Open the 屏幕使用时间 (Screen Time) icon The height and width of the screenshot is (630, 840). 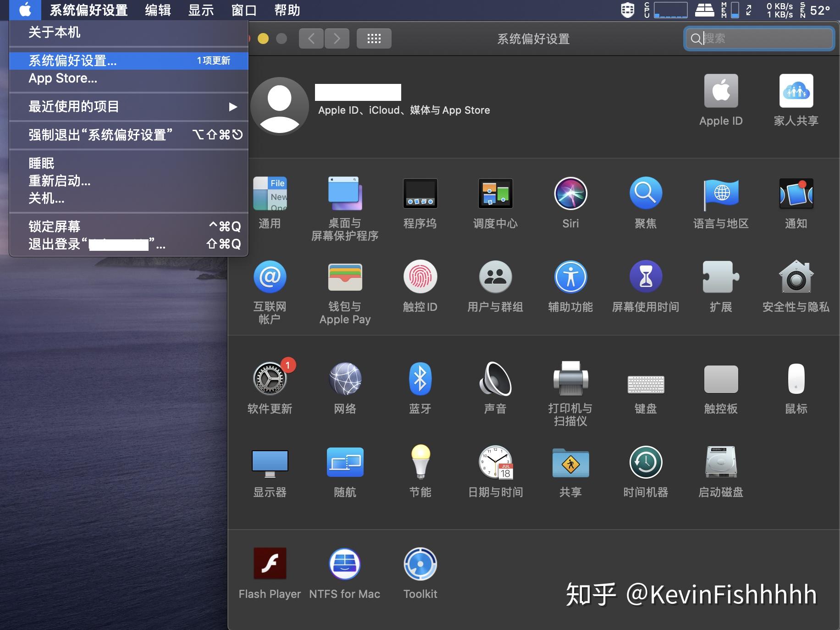(x=646, y=277)
